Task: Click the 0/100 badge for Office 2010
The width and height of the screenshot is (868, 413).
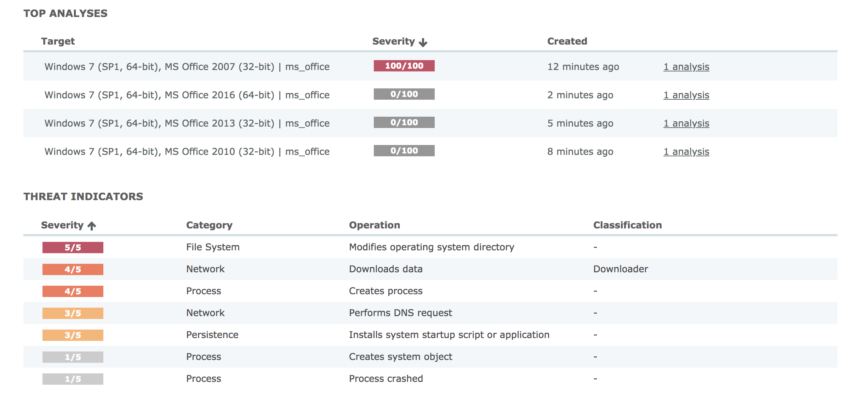Action: point(404,151)
